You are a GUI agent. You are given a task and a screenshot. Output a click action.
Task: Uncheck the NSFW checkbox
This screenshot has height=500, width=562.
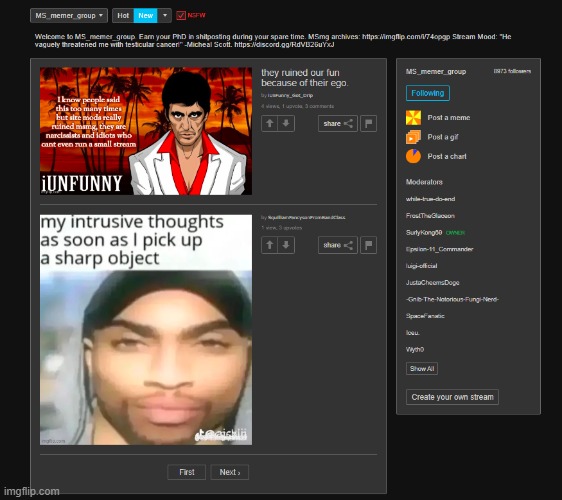tap(181, 15)
